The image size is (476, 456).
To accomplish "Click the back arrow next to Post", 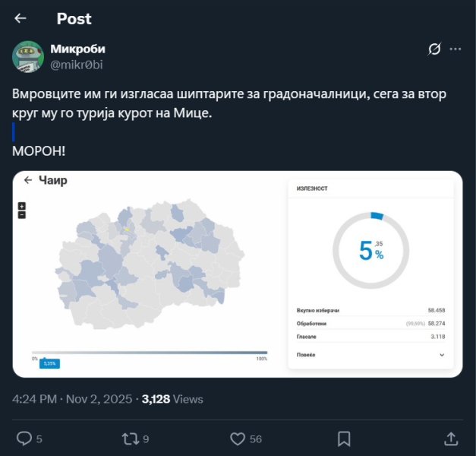I will point(20,18).
